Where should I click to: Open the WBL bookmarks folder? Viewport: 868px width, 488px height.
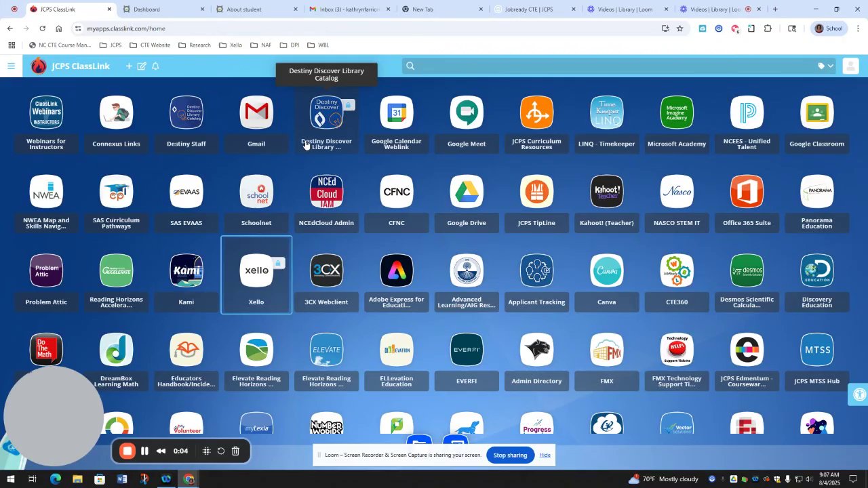(319, 45)
